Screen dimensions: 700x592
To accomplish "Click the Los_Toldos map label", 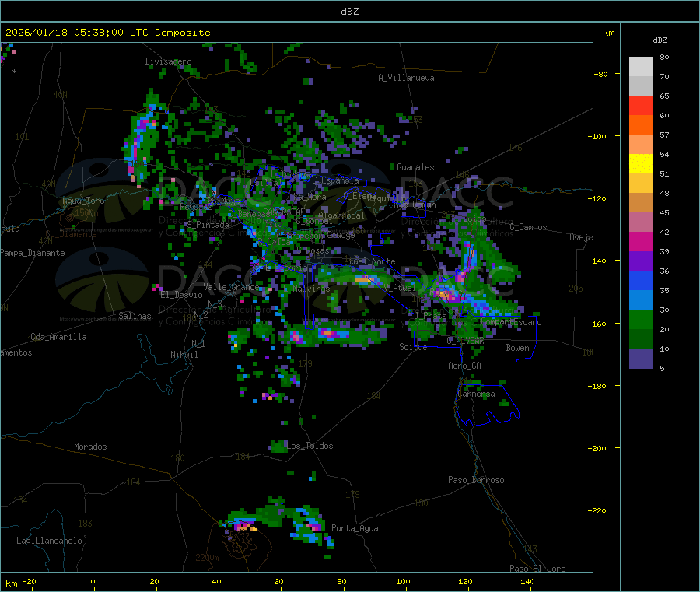I will coord(310,446).
